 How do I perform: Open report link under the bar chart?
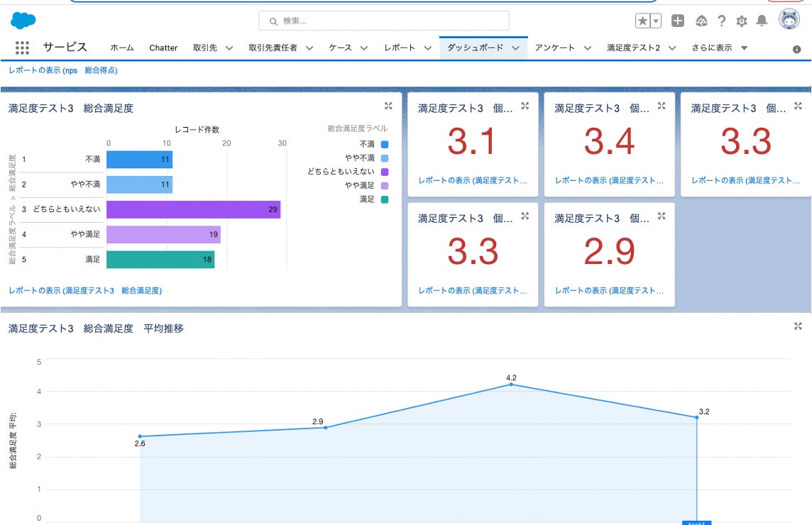[x=85, y=290]
